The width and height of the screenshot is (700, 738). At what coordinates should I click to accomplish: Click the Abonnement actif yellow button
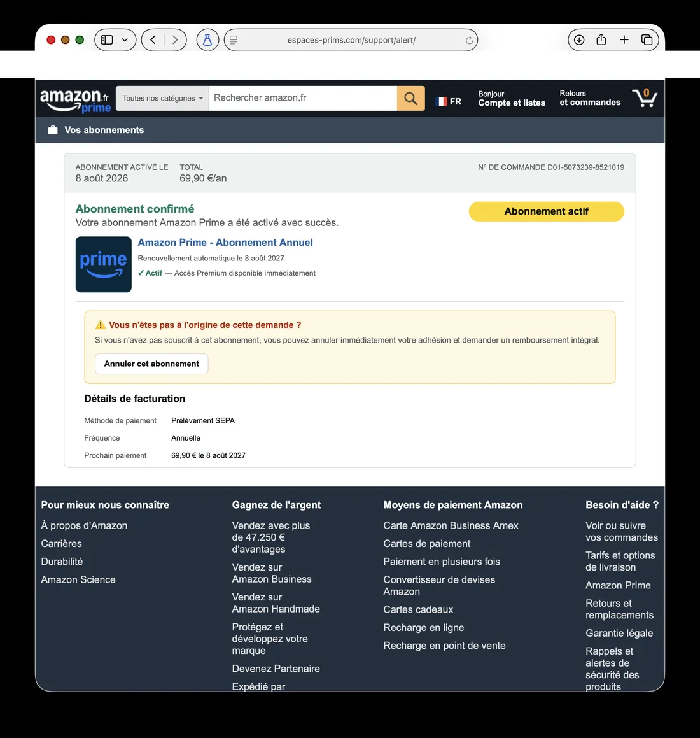click(546, 211)
